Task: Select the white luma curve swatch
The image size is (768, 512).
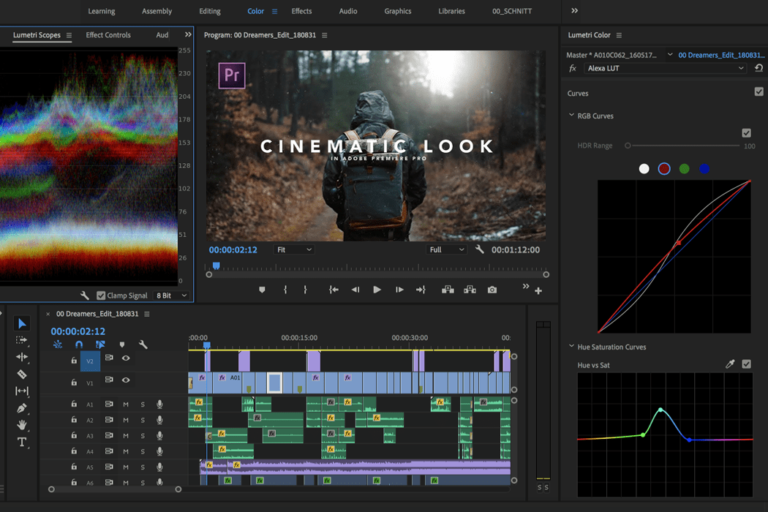Action: (644, 169)
